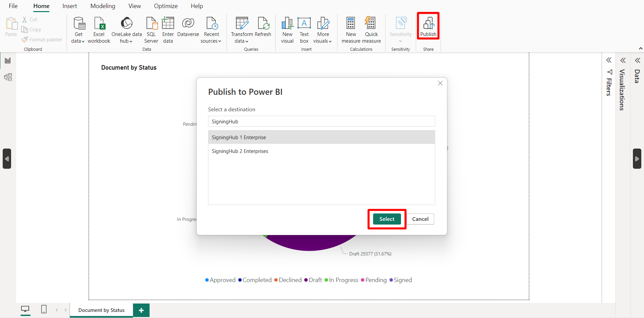644x318 pixels.
Task: Open Sensitivity label options
Action: coord(400,30)
